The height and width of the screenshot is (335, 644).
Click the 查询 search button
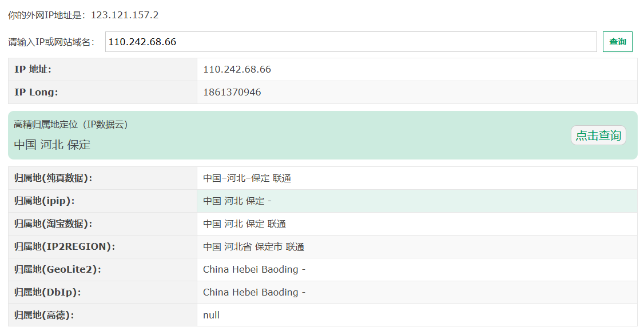click(617, 42)
